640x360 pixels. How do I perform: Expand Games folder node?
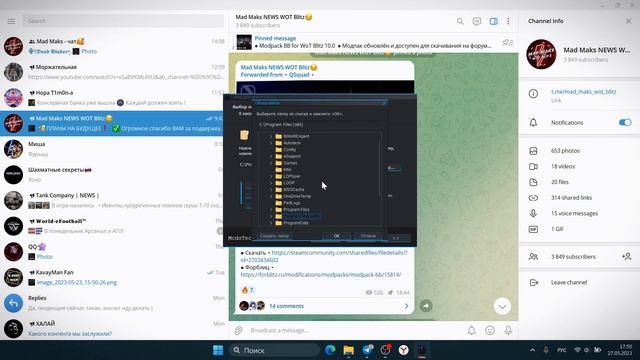pos(271,163)
